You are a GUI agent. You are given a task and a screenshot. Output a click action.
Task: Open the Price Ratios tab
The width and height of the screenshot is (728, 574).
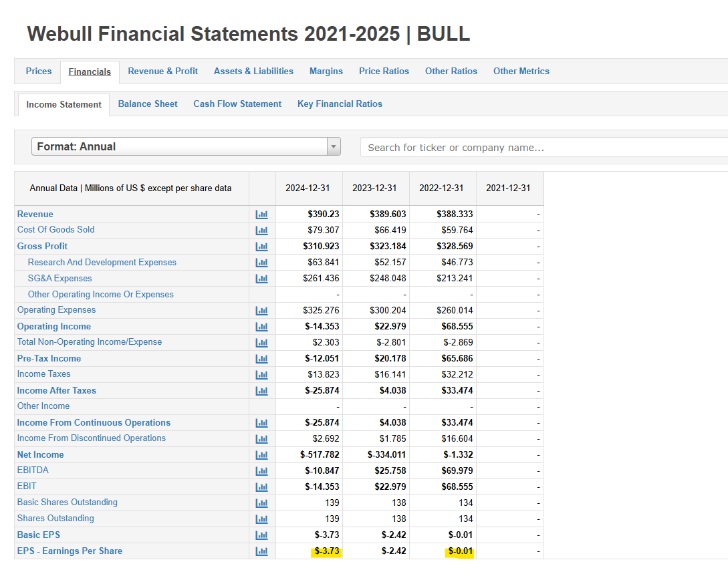pos(384,71)
